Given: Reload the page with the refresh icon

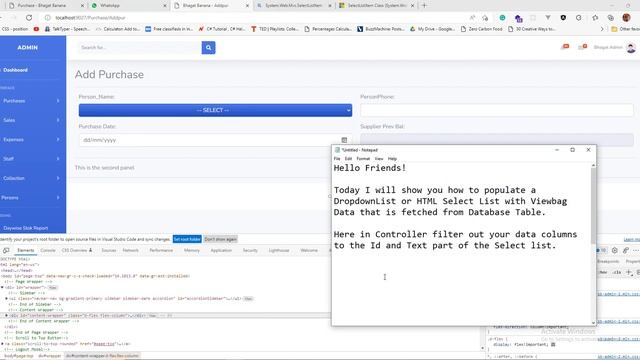Looking at the screenshot, I should pos(29,18).
